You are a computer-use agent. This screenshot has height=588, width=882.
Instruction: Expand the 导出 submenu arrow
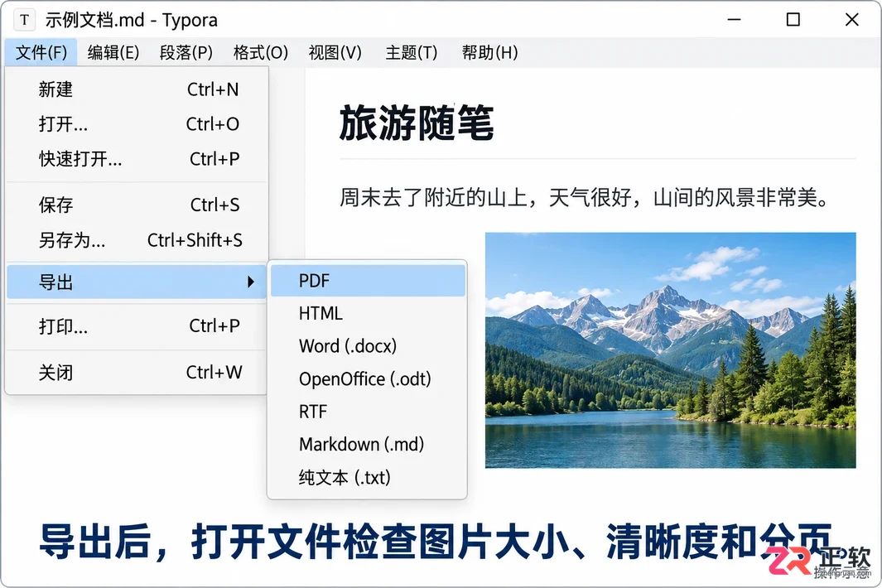[x=251, y=282]
